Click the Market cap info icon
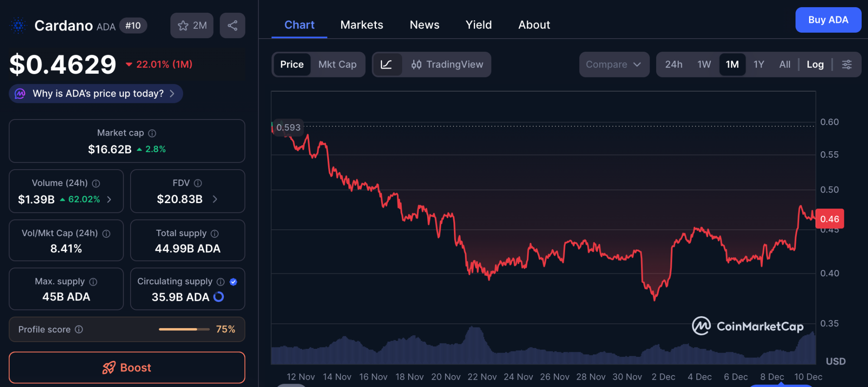Image resolution: width=868 pixels, height=387 pixels. point(152,134)
